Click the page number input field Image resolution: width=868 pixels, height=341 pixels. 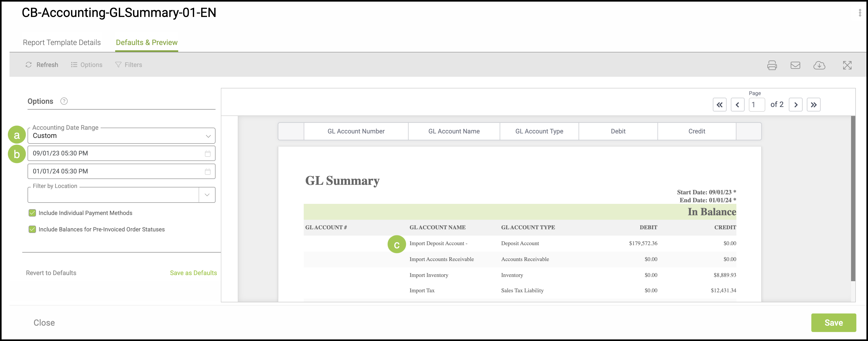tap(757, 105)
